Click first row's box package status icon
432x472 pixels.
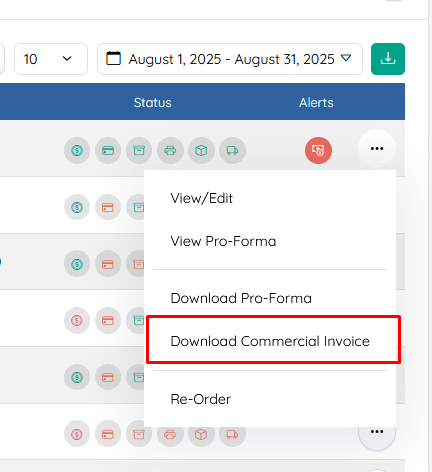pos(201,150)
